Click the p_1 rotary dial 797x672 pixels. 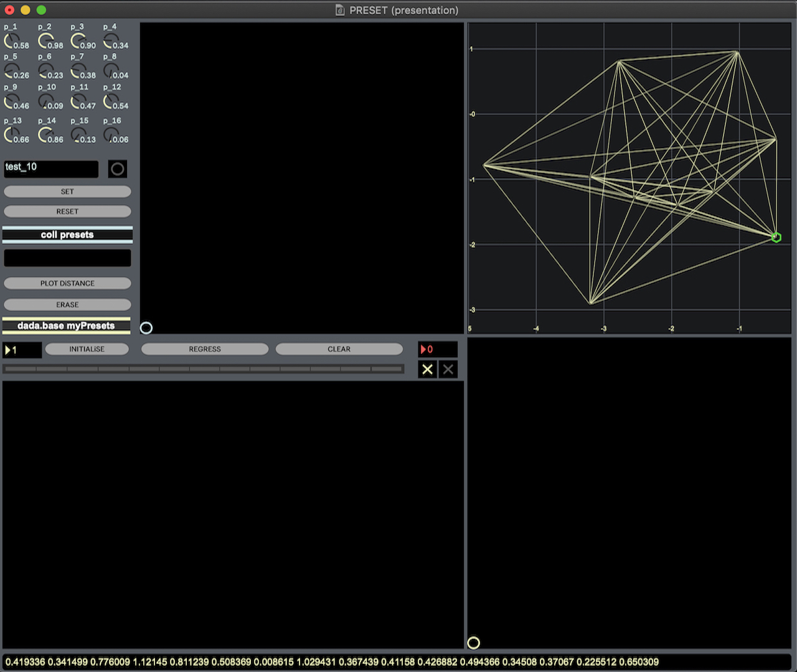[11, 40]
